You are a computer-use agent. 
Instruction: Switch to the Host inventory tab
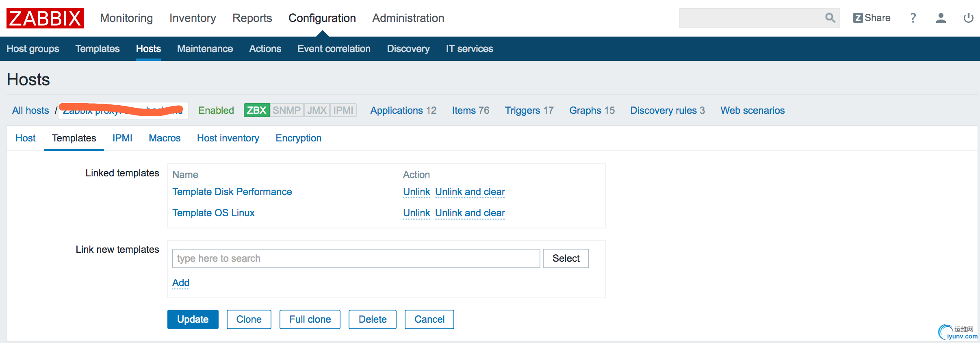point(228,138)
